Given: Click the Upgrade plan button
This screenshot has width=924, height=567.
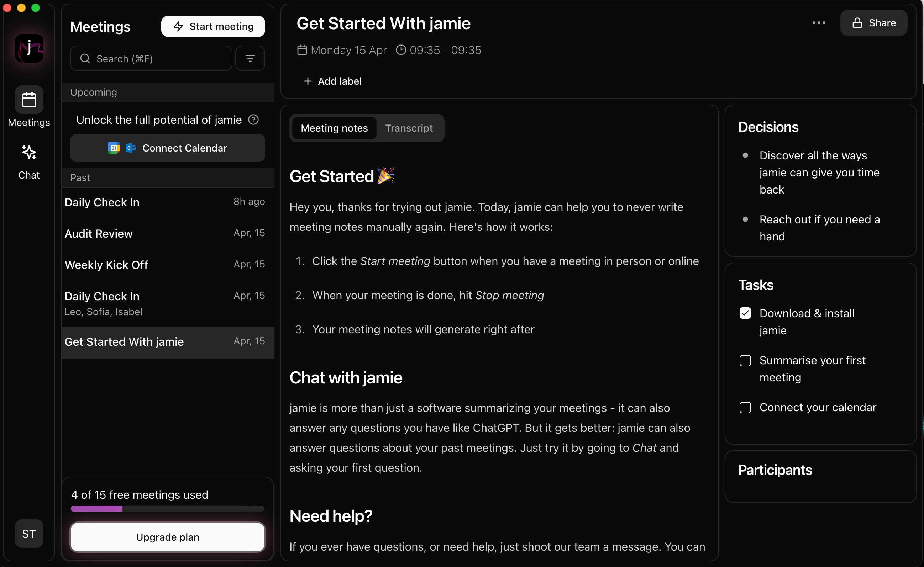Looking at the screenshot, I should [167, 537].
